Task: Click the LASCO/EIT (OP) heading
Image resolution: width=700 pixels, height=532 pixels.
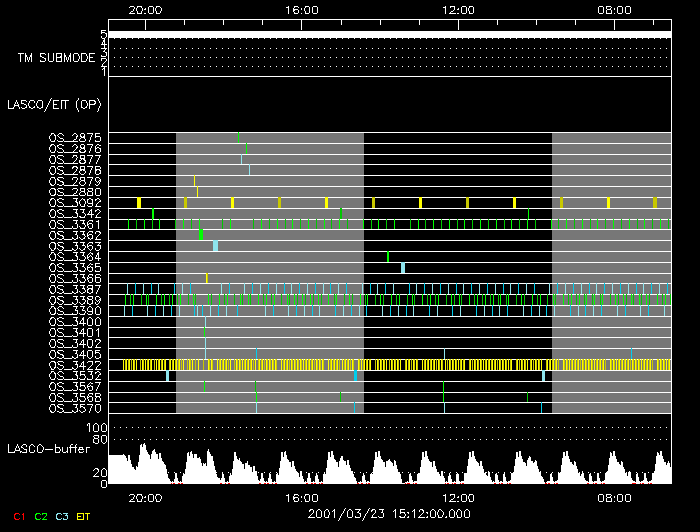Action: pyautogui.click(x=53, y=104)
